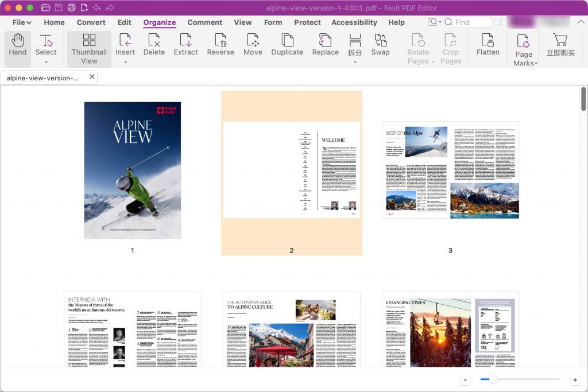Select page 2 Welcome thumbnail
Screen dimensions: 588x392
291,170
